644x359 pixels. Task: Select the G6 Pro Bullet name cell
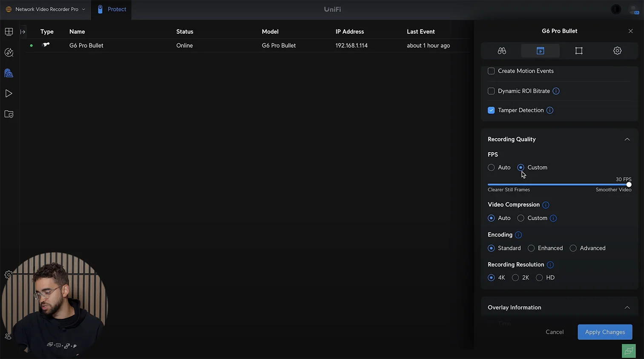click(86, 46)
